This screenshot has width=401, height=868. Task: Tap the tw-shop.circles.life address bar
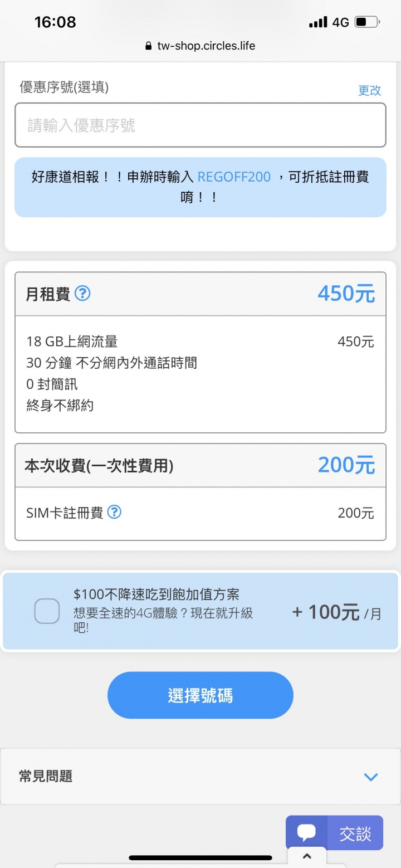coord(200,46)
